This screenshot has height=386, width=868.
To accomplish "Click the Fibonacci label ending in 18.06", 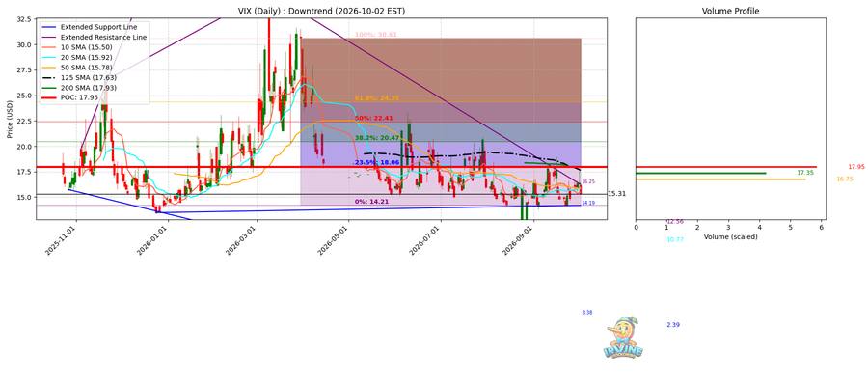I will [x=377, y=162].
